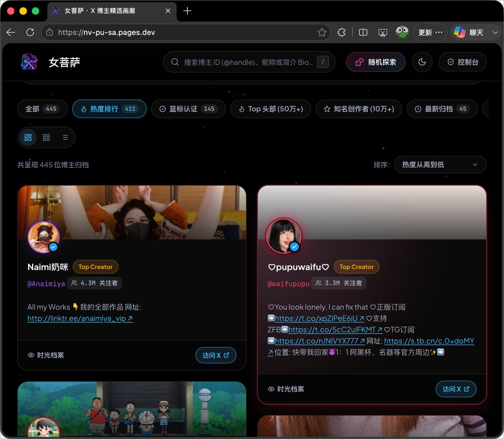The width and height of the screenshot is (504, 439).
Task: Click the @Anaimiya handle
Action: [46, 284]
